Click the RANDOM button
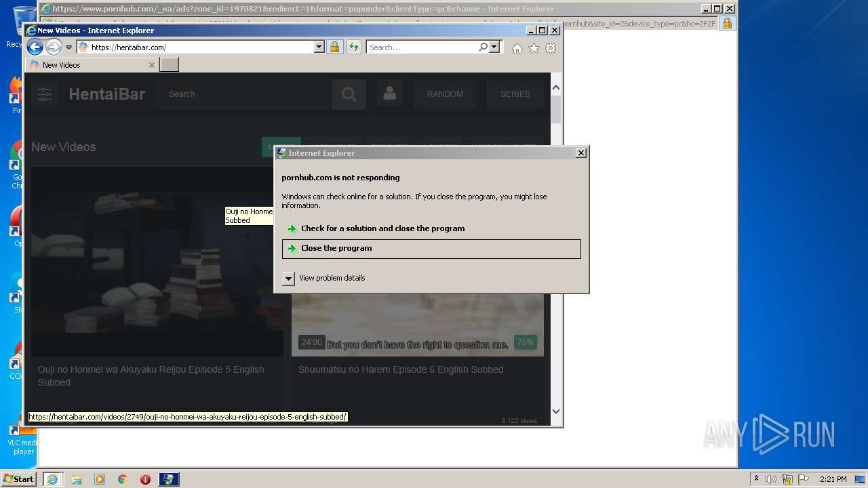The image size is (868, 488). click(445, 94)
